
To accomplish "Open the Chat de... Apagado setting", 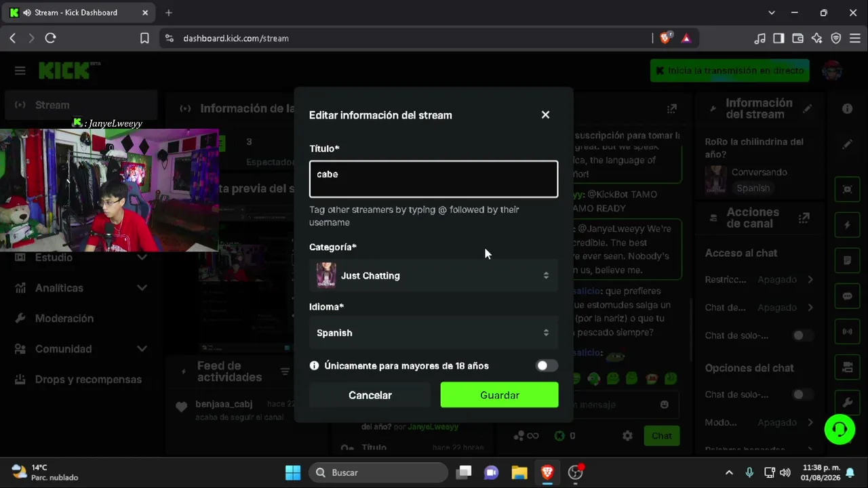I will click(759, 308).
